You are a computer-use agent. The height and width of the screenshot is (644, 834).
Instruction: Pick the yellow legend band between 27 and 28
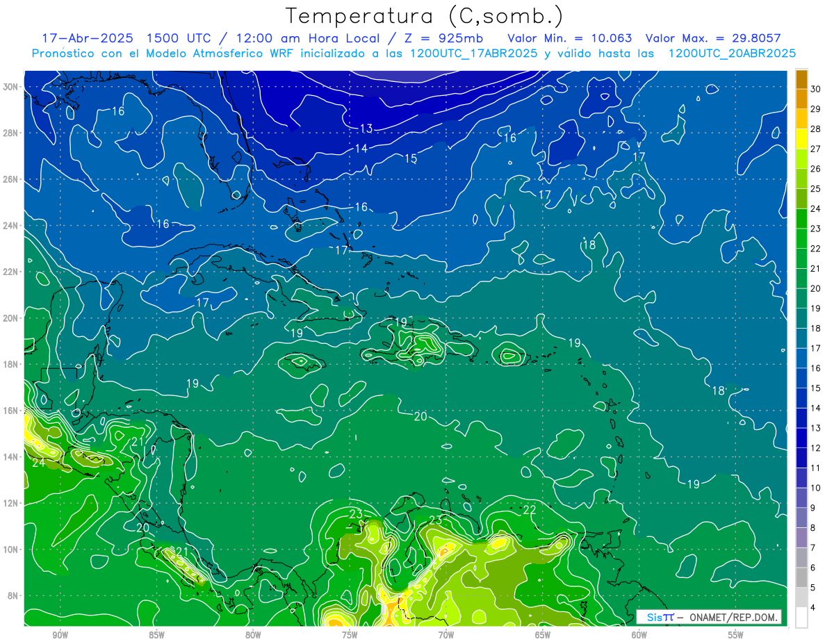tap(801, 138)
